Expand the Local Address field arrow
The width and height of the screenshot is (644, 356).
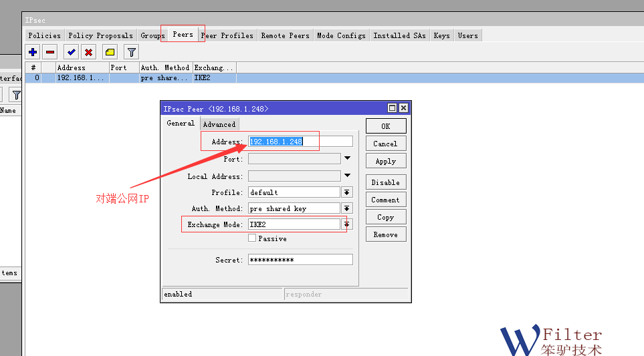point(347,176)
